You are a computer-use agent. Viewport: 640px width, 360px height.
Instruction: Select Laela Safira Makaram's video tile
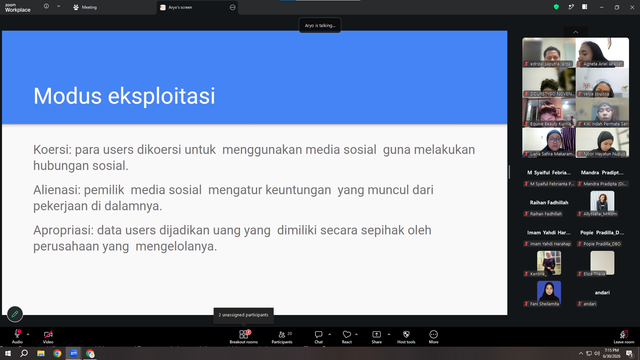tap(549, 142)
